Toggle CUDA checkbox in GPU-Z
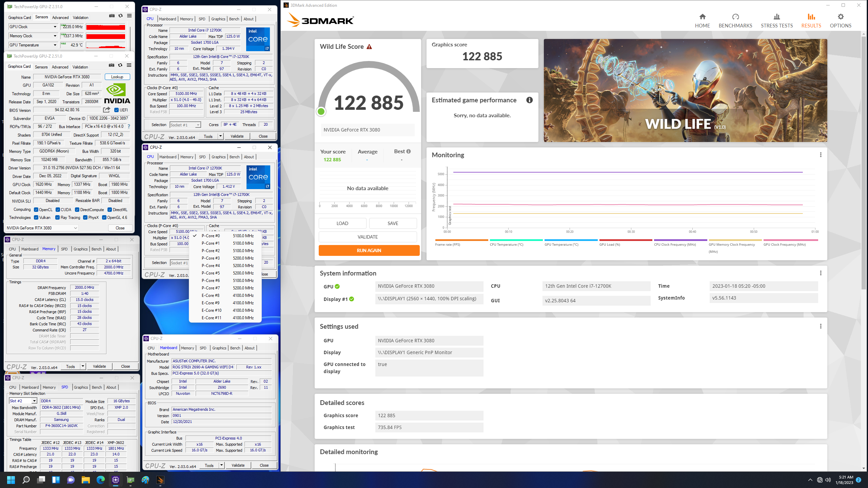The image size is (868, 488). pyautogui.click(x=58, y=210)
